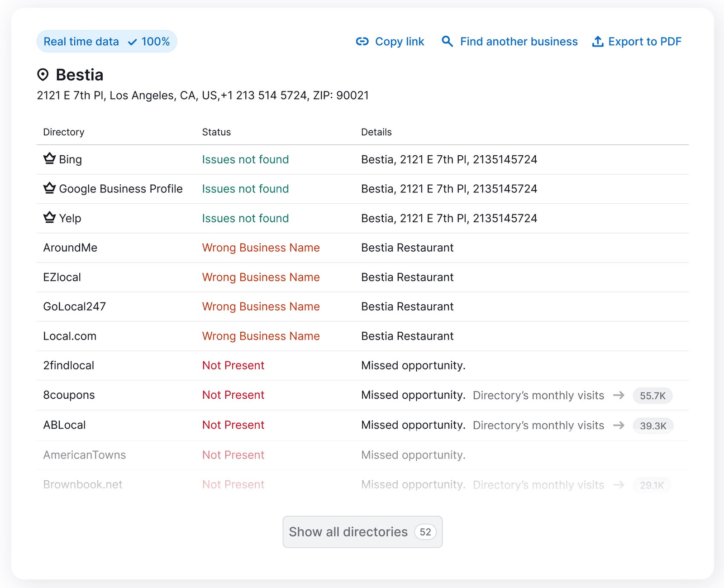Click the 39.3K monthly visits badge
Viewport: 724px width, 588px height.
pos(653,425)
